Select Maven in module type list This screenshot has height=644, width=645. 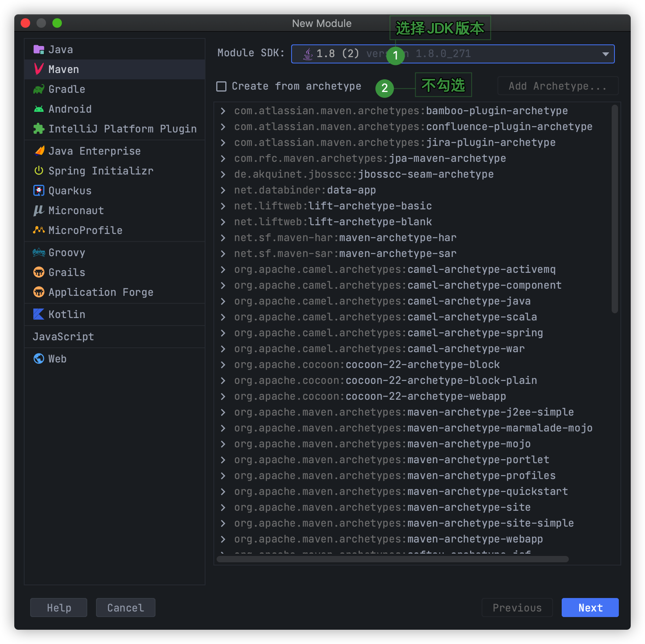[x=115, y=69]
